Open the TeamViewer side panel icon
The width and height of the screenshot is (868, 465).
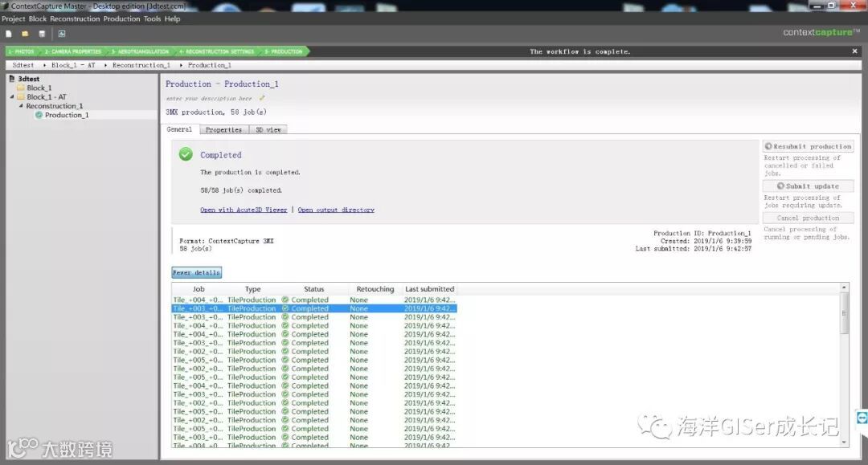click(862, 418)
